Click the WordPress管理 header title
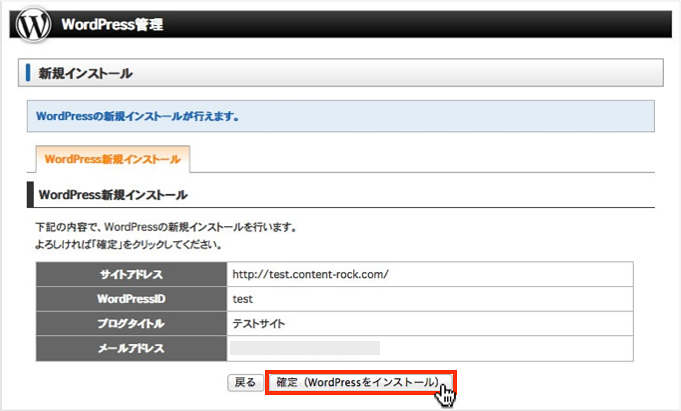This screenshot has width=681, height=411. [x=112, y=25]
